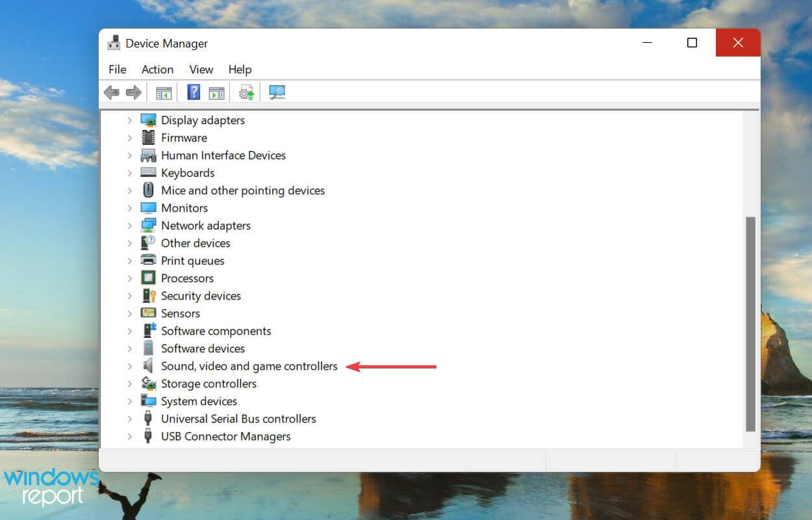Click the Scan for hardware changes icon
Viewport: 812px width, 520px height.
pos(276,92)
